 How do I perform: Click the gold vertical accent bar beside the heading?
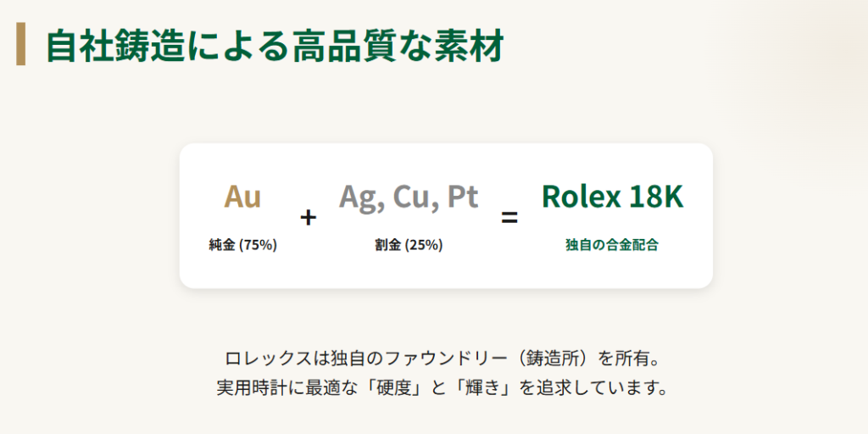click(21, 45)
